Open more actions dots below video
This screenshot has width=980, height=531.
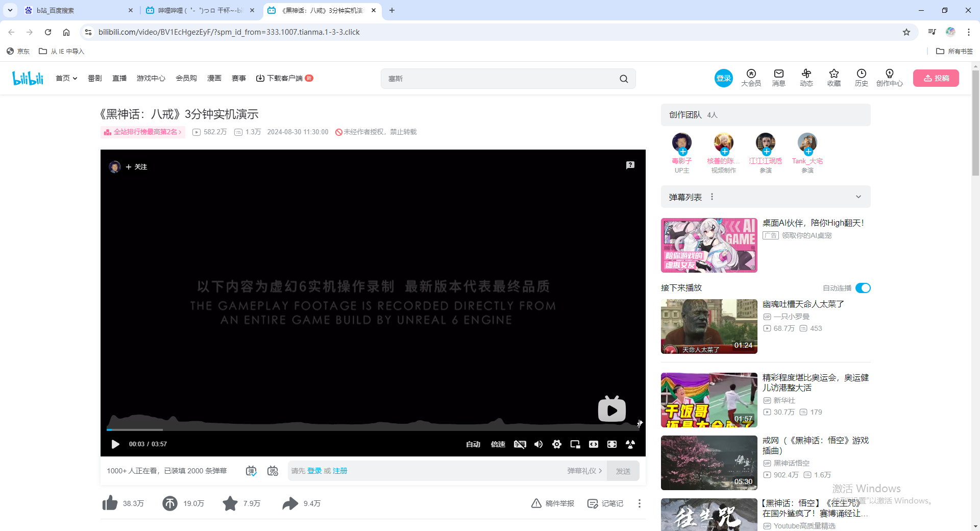(639, 503)
